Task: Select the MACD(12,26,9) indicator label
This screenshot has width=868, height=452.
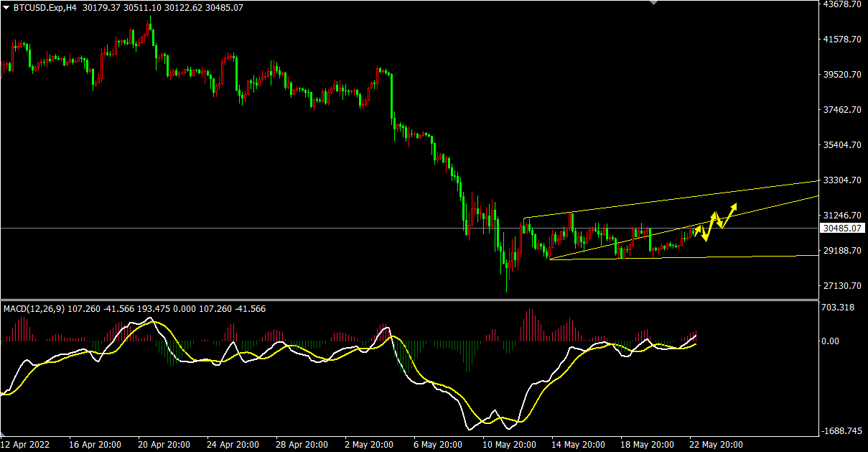Action: [34, 309]
